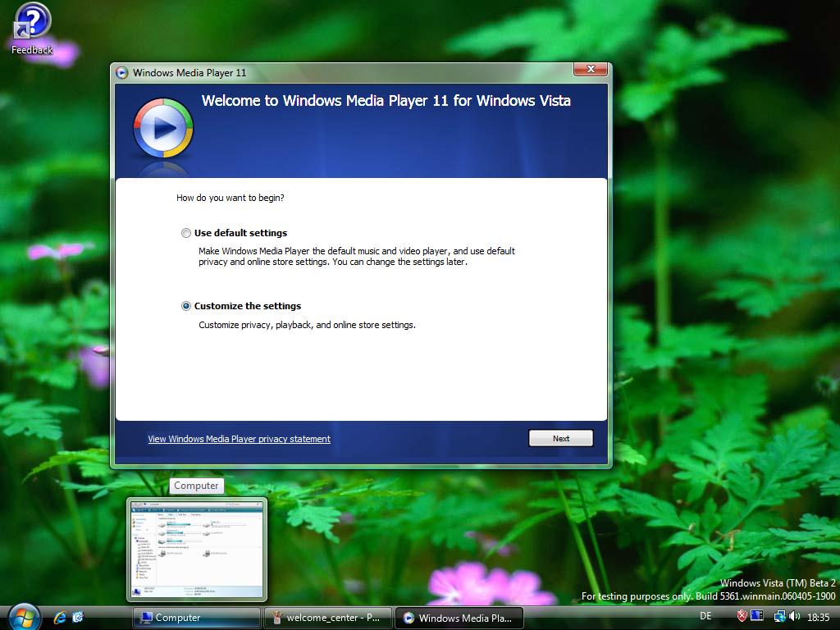
Task: Switch to the Computer taskbar button
Action: (197, 618)
